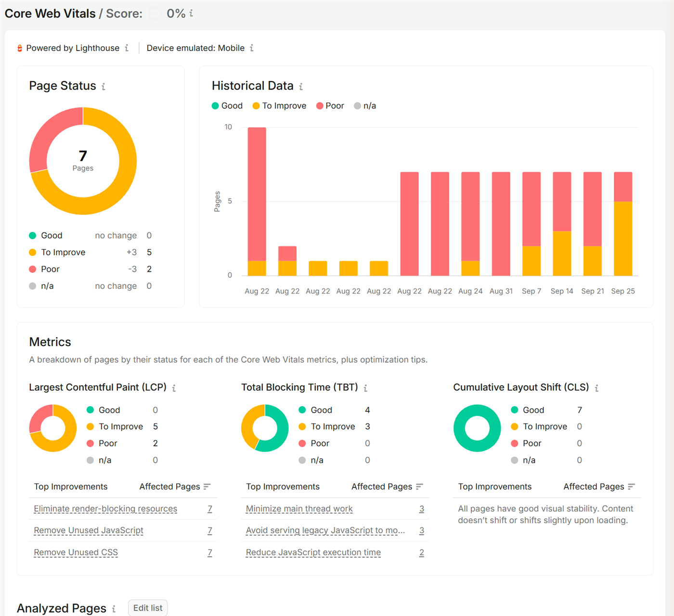Click affected pages count for Eliminate render-blocking resources
This screenshot has width=674, height=616.
[x=210, y=509]
